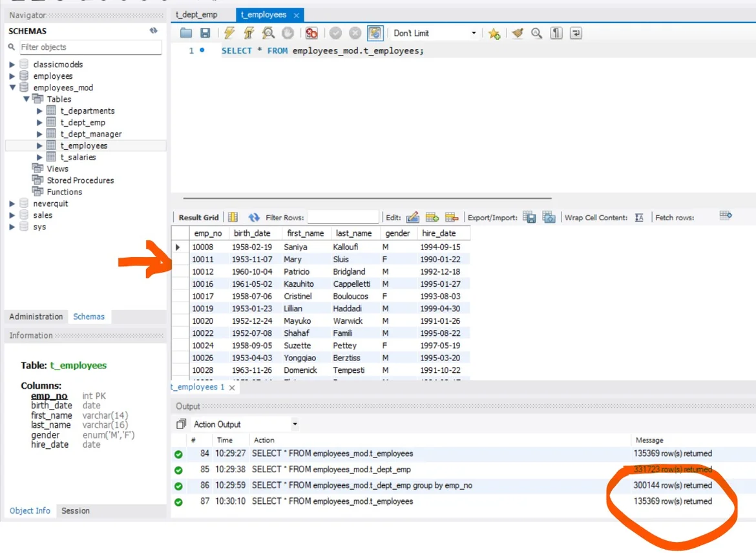This screenshot has width=756, height=553.
Task: Sort by the hire_date column header
Action: coord(439,233)
